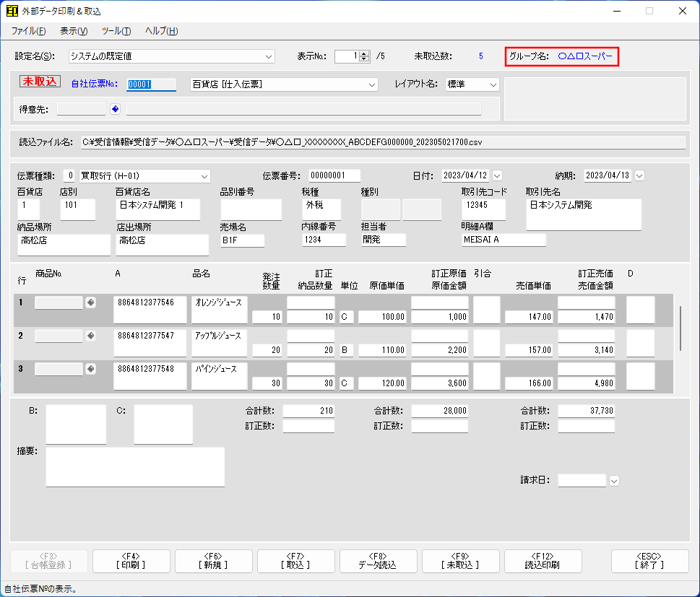Expand the 伝票種類 dropdown showing 買取5行 (H-01)
Screen dimensions: 700x597
pos(204,176)
